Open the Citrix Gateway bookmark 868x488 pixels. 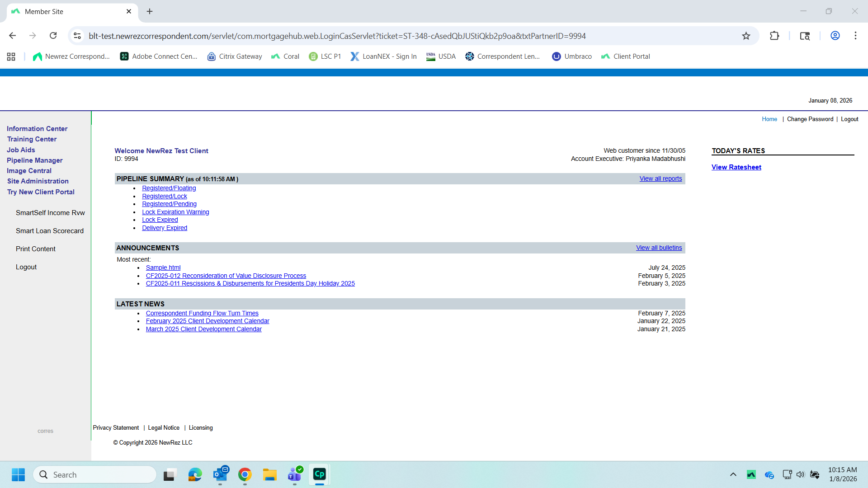(235, 56)
